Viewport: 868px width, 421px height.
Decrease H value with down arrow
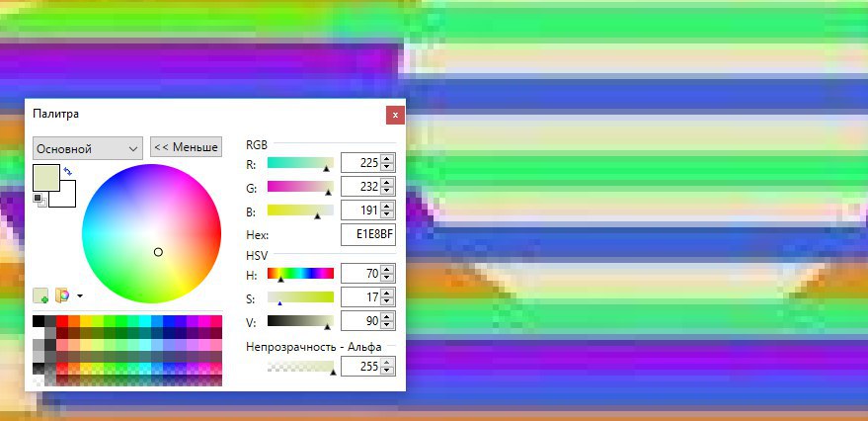tap(387, 278)
